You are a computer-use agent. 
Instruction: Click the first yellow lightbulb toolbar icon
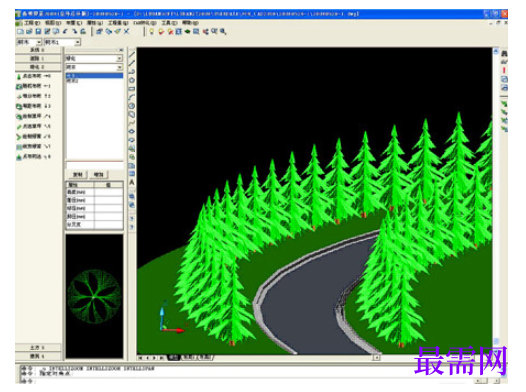pyautogui.click(x=152, y=32)
